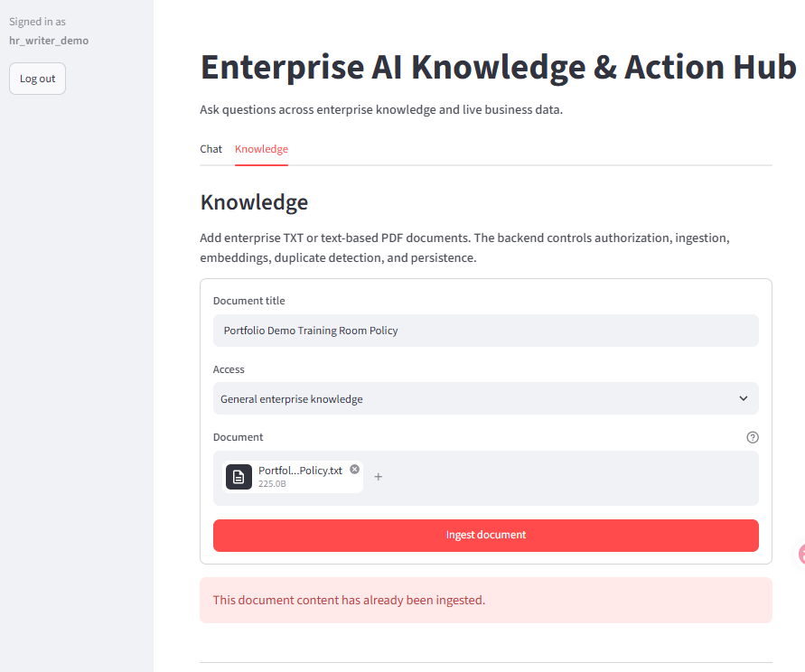805x672 pixels.
Task: Remove the uploaded Portfol...Policy.txt file
Action: (354, 469)
